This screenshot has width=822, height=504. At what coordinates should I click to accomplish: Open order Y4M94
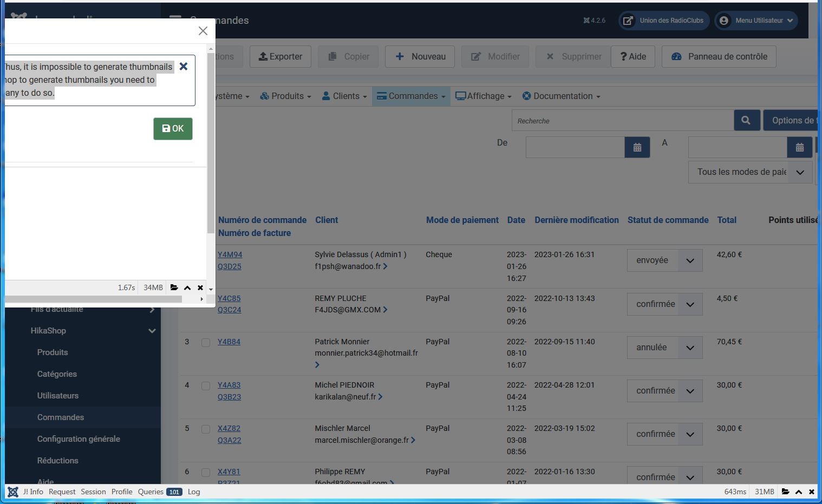click(230, 254)
